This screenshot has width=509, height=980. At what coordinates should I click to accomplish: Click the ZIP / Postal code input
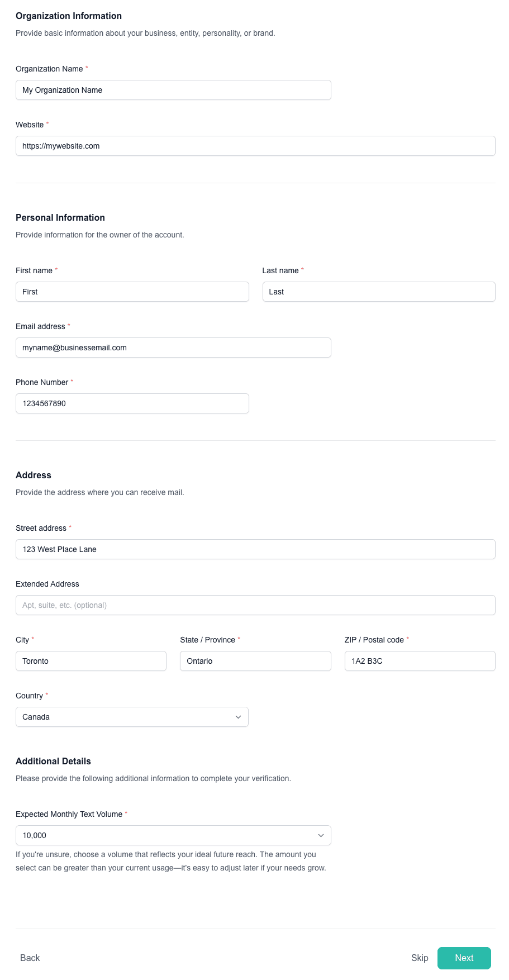coord(420,661)
